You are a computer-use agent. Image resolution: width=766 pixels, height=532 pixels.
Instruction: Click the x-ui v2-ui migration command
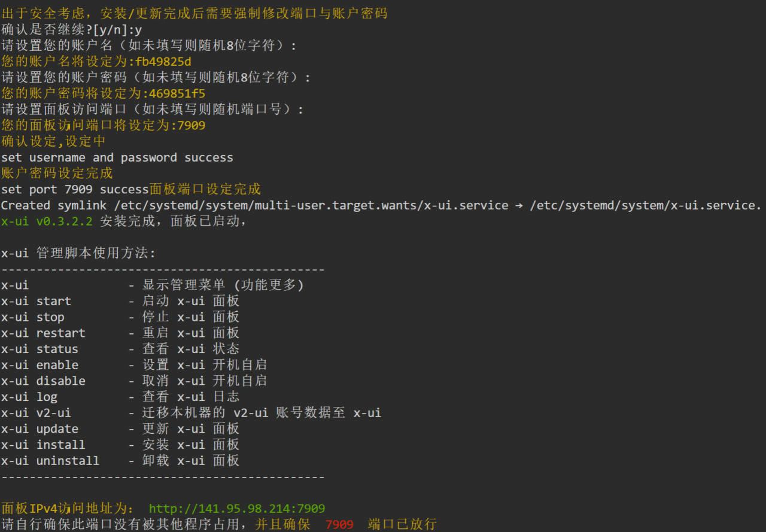tap(36, 413)
